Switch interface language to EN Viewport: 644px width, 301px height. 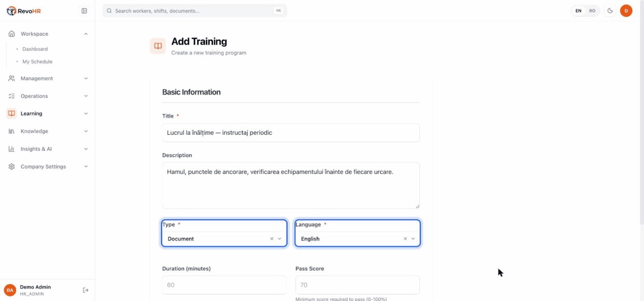[579, 11]
